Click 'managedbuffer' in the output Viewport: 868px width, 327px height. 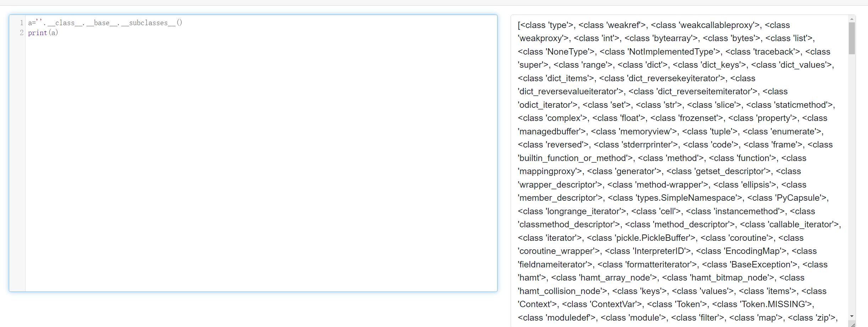(549, 132)
